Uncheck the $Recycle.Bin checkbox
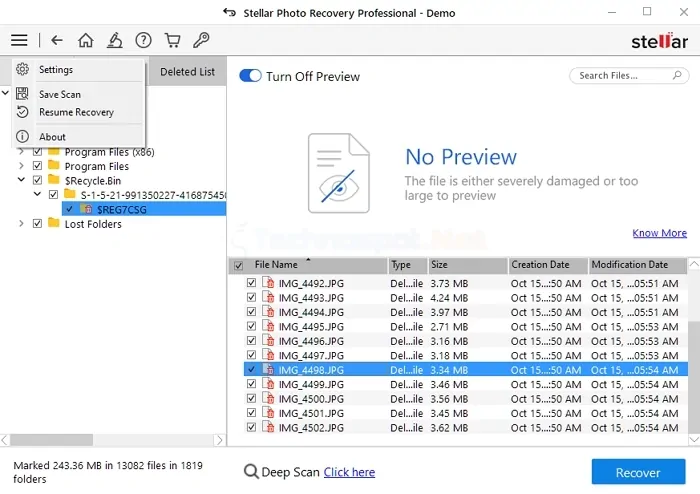 (x=38, y=180)
